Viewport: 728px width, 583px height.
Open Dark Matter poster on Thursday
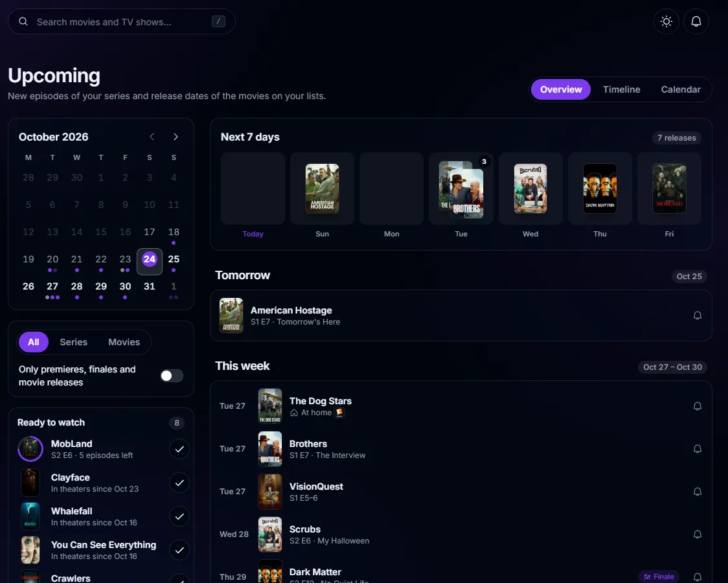click(600, 189)
